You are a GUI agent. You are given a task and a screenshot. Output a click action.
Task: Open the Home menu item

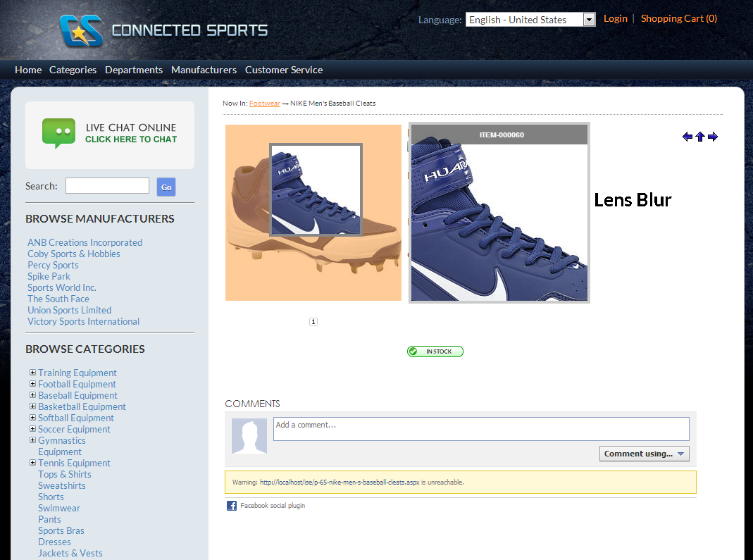tap(28, 70)
